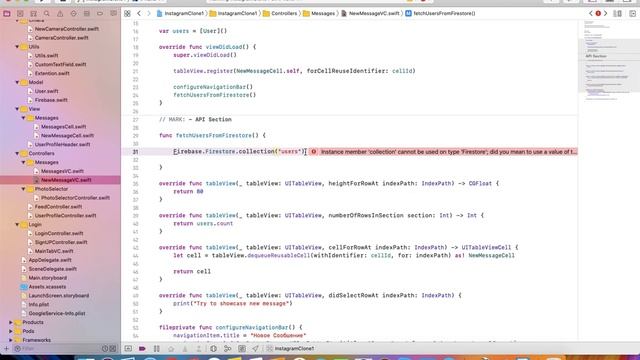Open Debug View Hierarchy

[213, 349]
